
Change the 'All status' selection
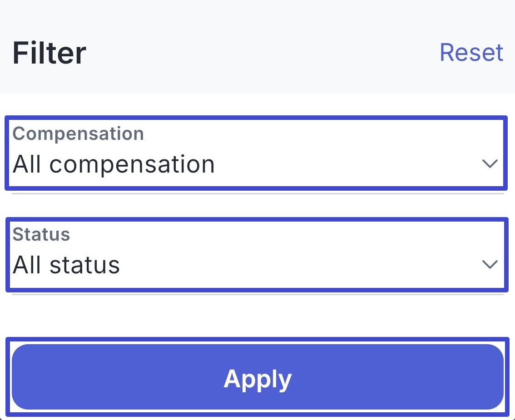tap(66, 265)
